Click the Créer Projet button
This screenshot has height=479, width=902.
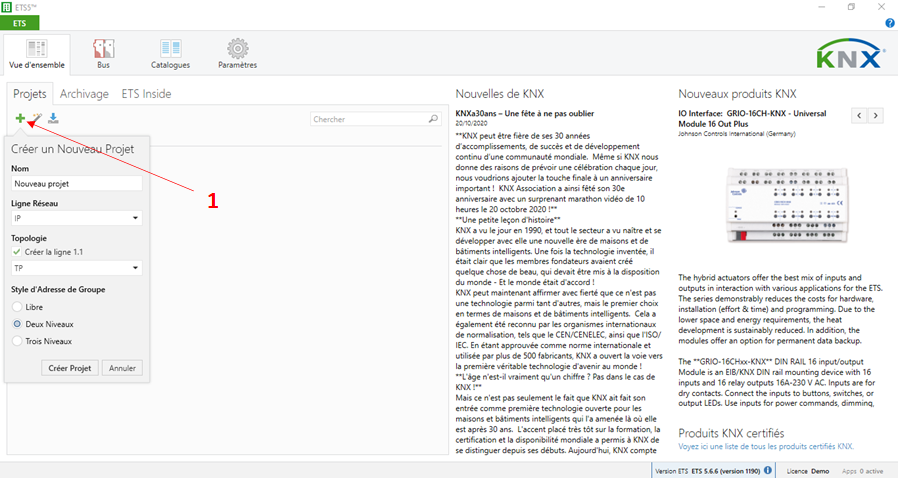pos(70,368)
